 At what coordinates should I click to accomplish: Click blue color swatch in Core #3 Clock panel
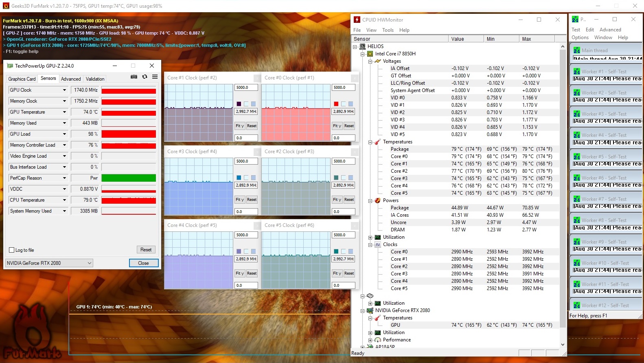tap(239, 178)
